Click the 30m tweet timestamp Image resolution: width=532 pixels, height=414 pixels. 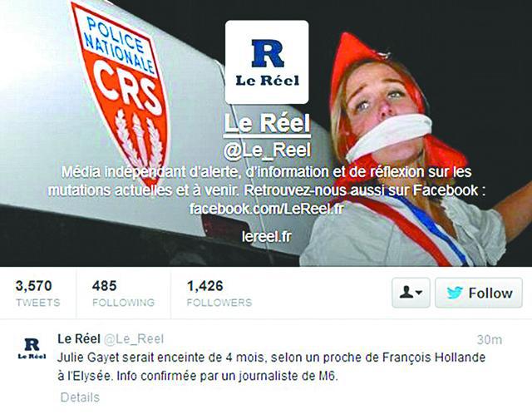click(x=490, y=340)
